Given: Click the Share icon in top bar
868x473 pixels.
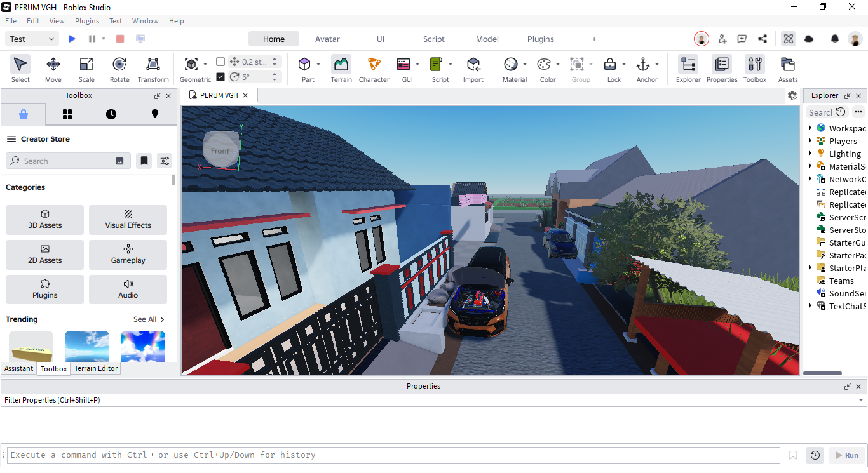Looking at the screenshot, I should (763, 39).
